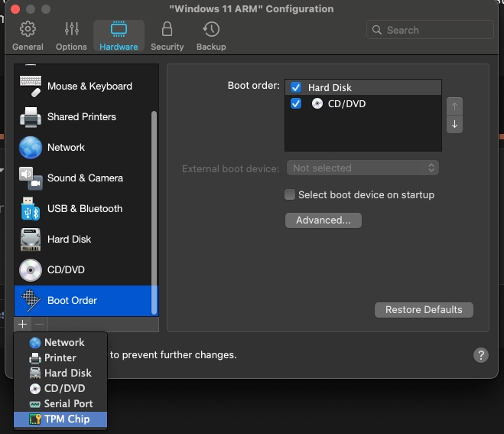504x434 pixels.
Task: Select CD/DVD in the hardware sidebar
Action: pyautogui.click(x=66, y=270)
